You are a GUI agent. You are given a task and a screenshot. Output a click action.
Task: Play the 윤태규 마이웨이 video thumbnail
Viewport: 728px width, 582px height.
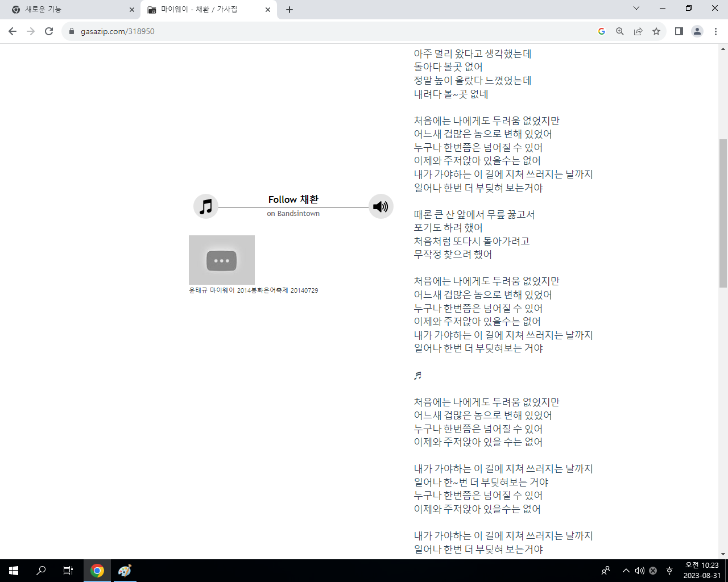click(222, 260)
